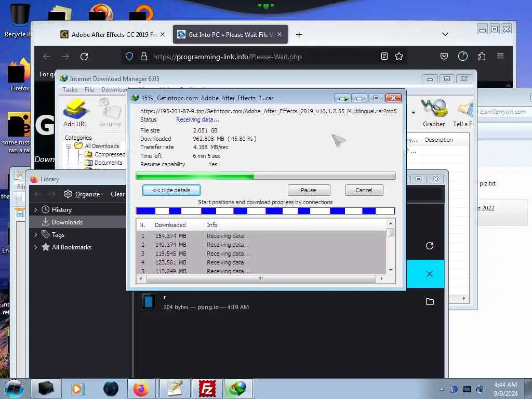Open Grabber tool in IDM toolbar
The width and height of the screenshot is (532, 399).
[434, 113]
